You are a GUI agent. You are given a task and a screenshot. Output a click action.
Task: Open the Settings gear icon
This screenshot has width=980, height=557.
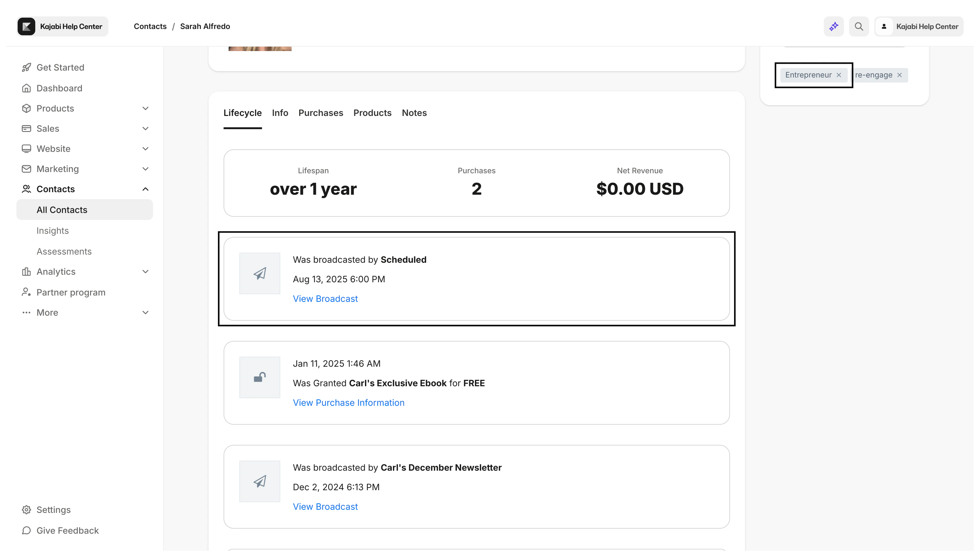pos(26,509)
